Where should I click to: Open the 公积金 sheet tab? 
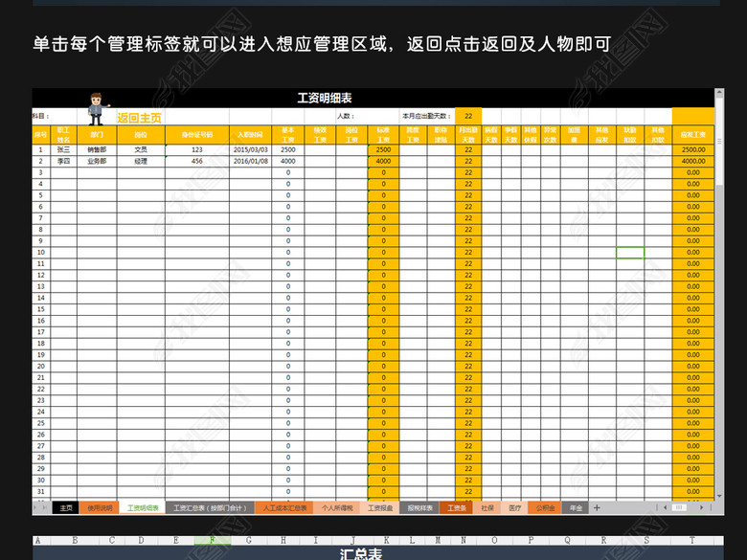click(545, 508)
